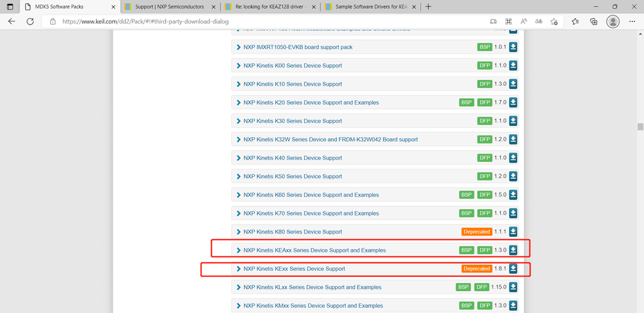
Task: Download the Kinetis K80 Series pack
Action: (513, 232)
